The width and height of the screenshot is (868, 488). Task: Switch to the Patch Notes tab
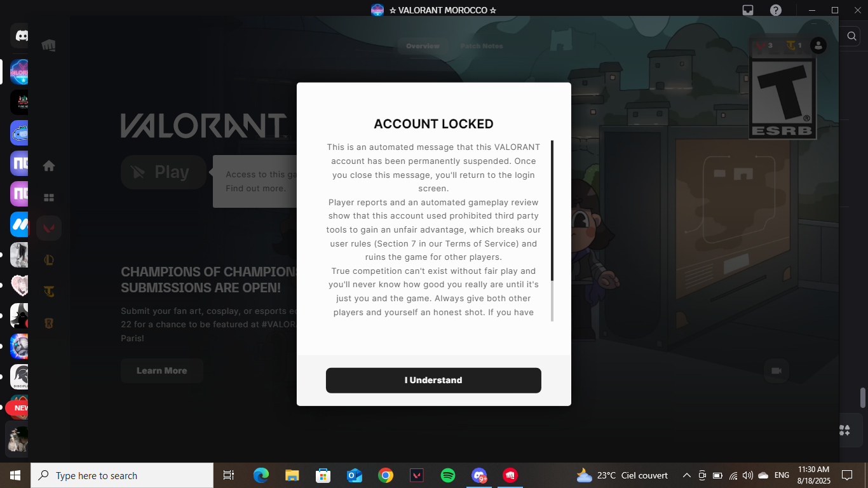(x=482, y=46)
